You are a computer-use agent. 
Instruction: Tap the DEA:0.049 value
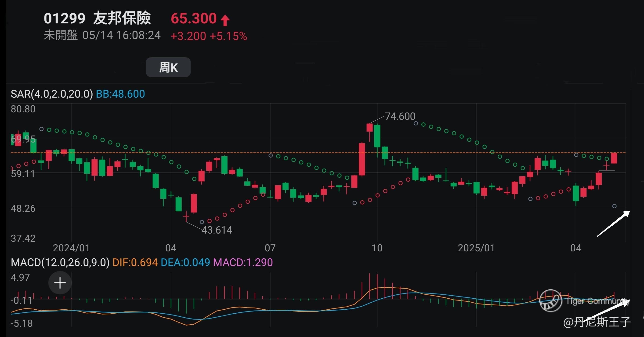185,262
